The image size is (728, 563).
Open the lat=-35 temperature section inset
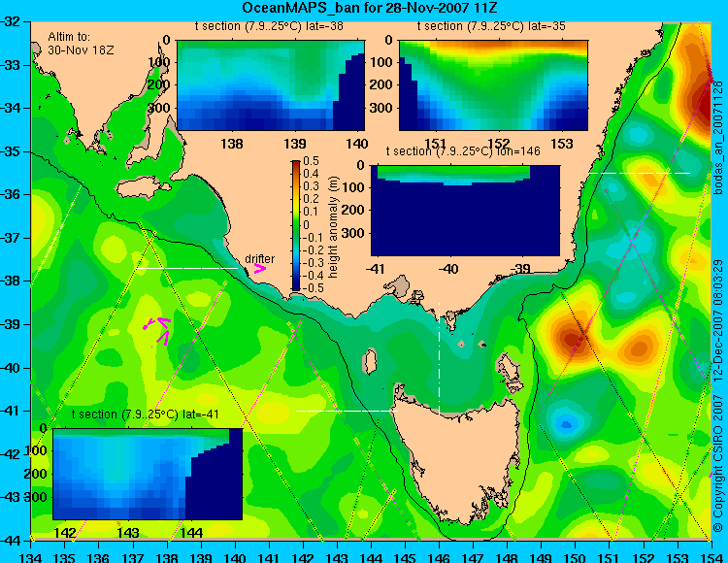point(493,85)
